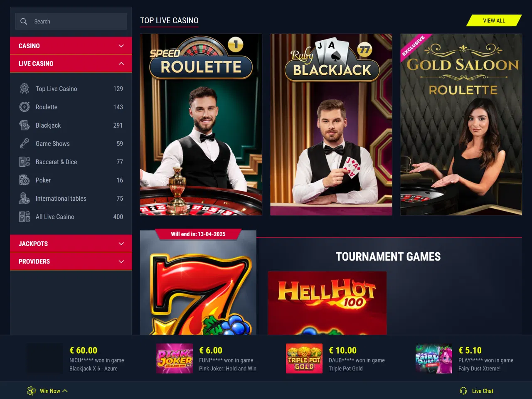This screenshot has height=399, width=532.
Task: Open the Fairy Dust Xtreme! link
Action: [x=479, y=368]
